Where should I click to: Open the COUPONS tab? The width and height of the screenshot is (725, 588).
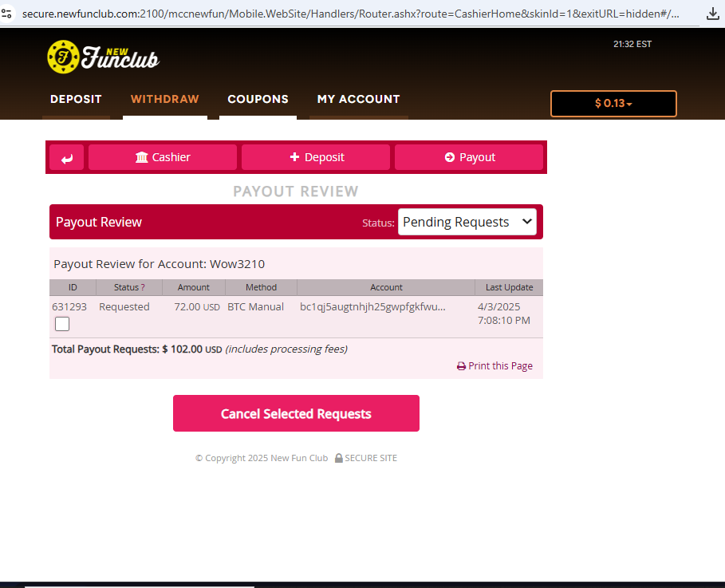click(x=258, y=99)
